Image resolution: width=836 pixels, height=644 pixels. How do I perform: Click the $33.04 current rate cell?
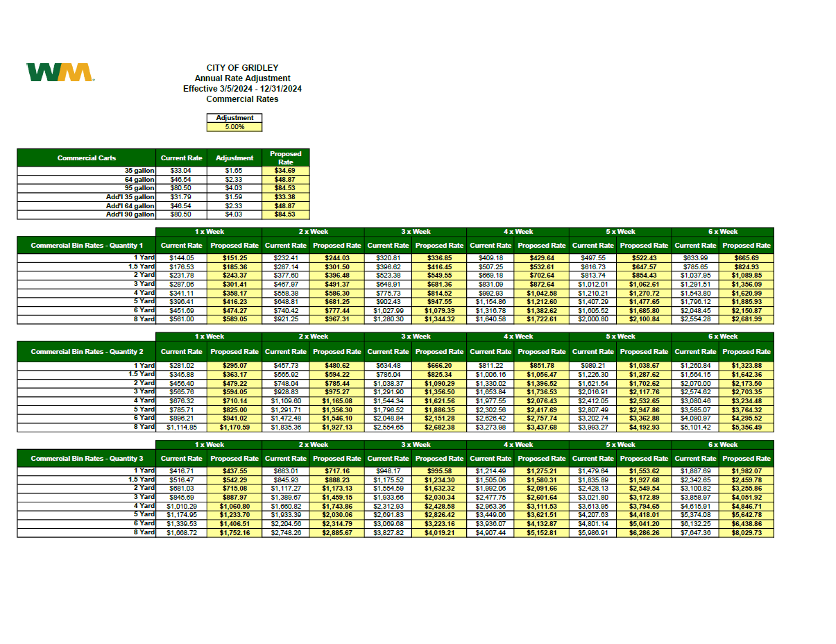coord(181,171)
